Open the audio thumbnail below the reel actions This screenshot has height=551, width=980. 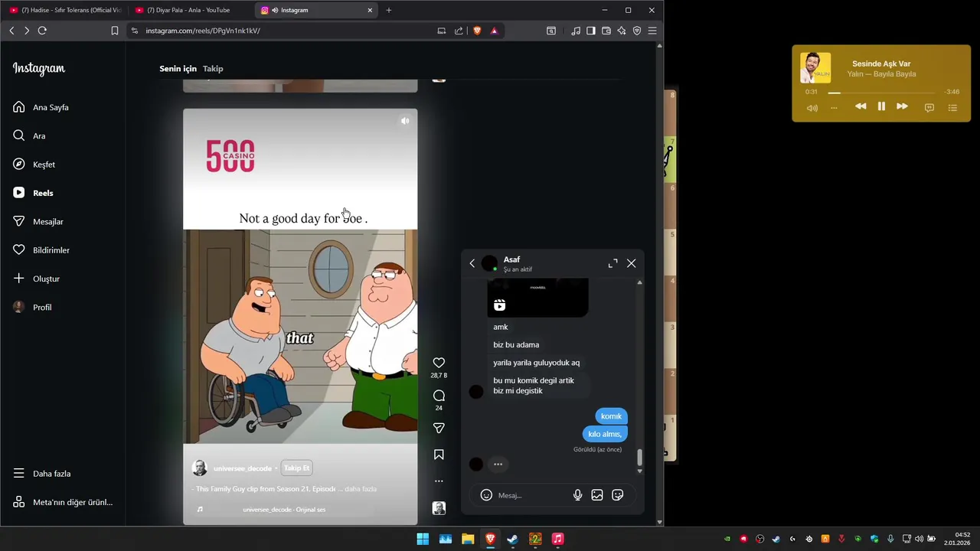click(439, 508)
